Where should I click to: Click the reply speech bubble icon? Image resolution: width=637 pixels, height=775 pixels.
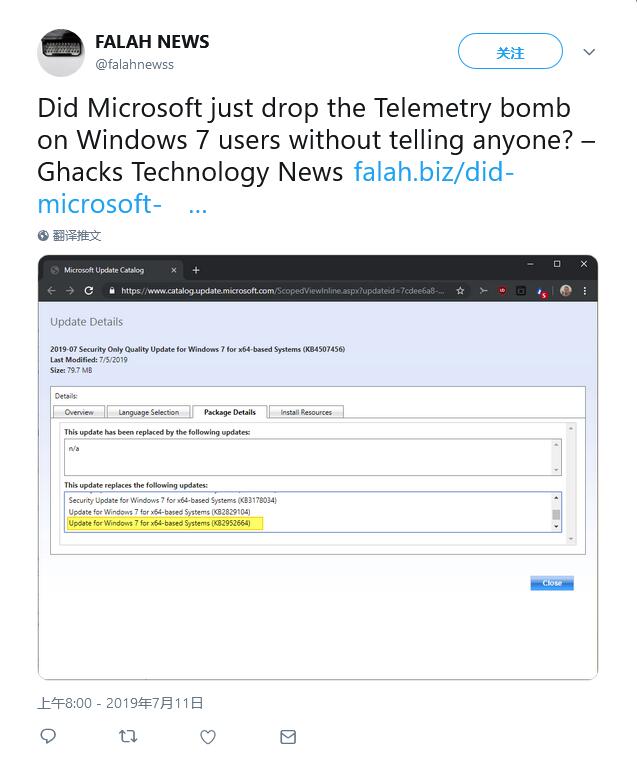click(48, 737)
